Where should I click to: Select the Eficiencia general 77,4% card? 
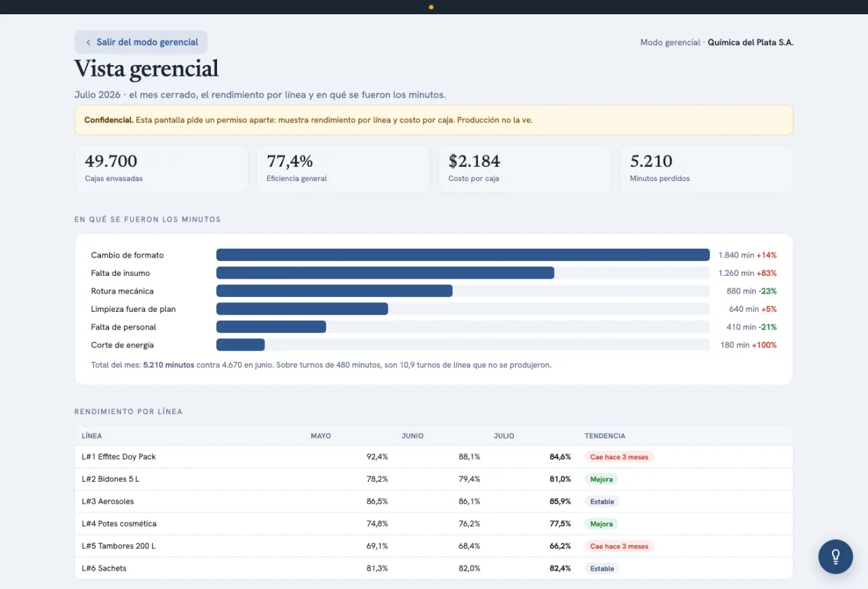click(343, 169)
